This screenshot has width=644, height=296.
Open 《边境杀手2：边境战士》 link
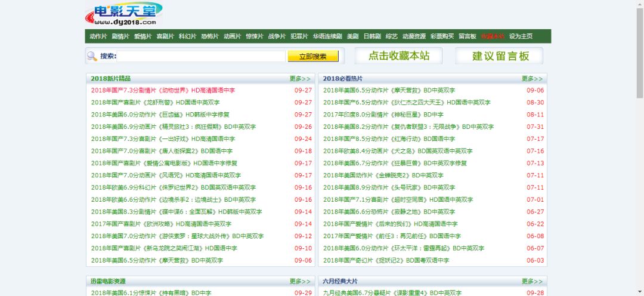(x=174, y=200)
